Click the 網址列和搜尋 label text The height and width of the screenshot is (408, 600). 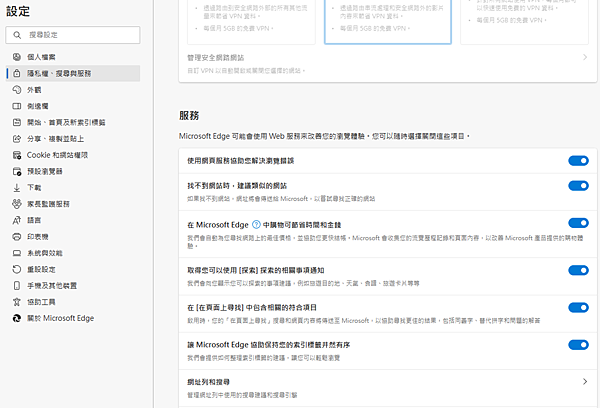(x=209, y=382)
